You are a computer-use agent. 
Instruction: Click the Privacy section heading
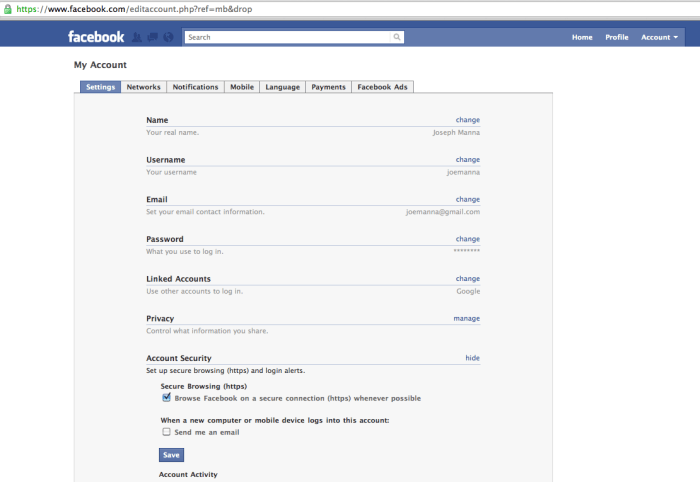160,319
